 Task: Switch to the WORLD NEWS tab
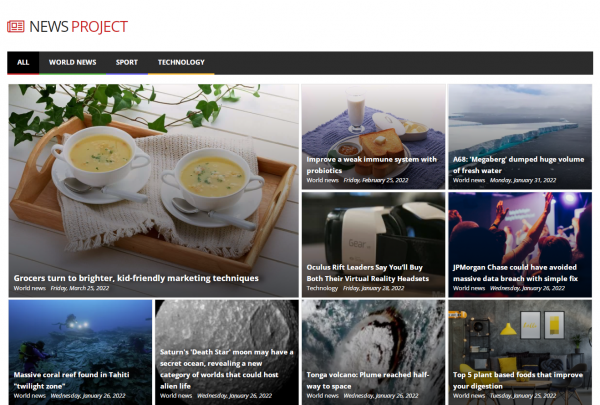point(72,62)
